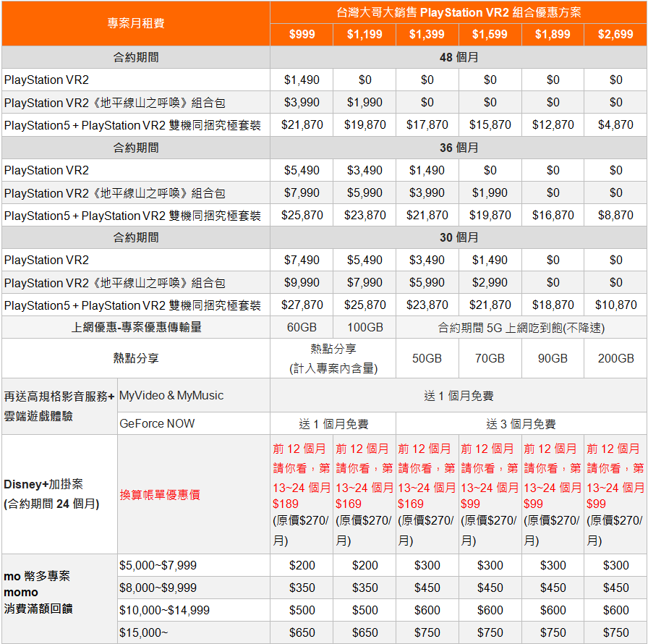The image size is (648, 644).
Task: Select the MyVideo & MyMusic label
Action: [x=194, y=396]
